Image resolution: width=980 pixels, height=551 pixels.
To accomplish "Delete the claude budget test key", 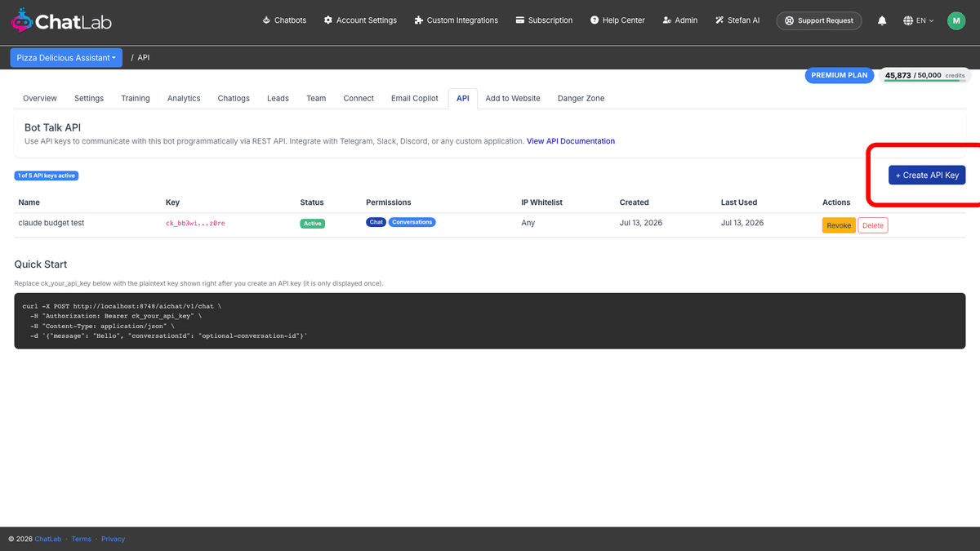I will coord(873,225).
